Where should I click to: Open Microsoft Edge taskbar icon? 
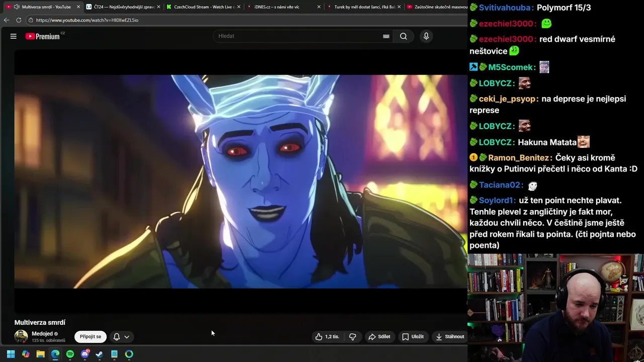(x=55, y=354)
